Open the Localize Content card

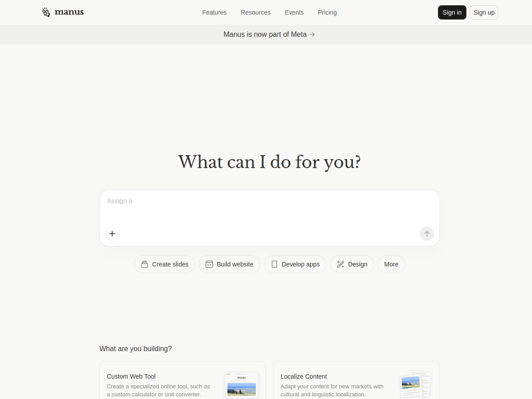pyautogui.click(x=332, y=381)
